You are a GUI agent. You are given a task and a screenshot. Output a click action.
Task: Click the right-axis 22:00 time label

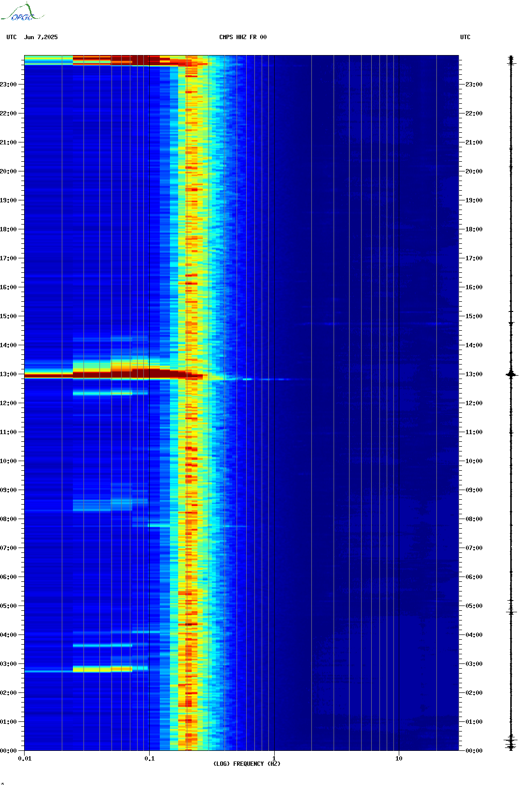point(474,113)
